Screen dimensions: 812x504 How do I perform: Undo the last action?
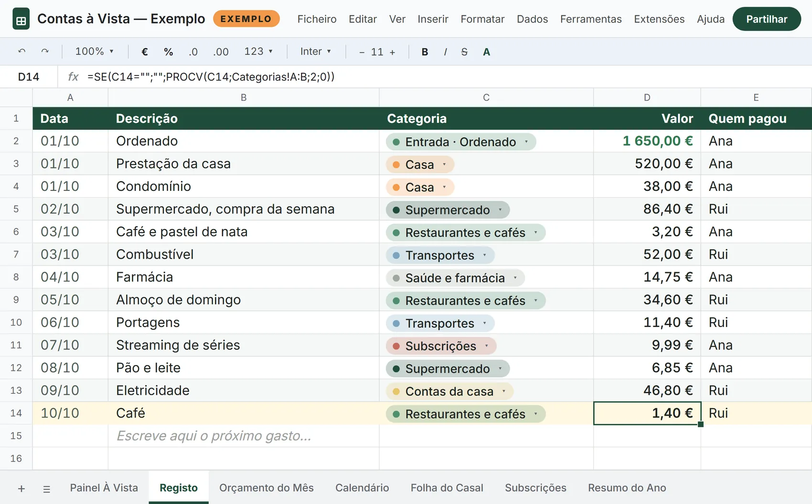tap(22, 52)
